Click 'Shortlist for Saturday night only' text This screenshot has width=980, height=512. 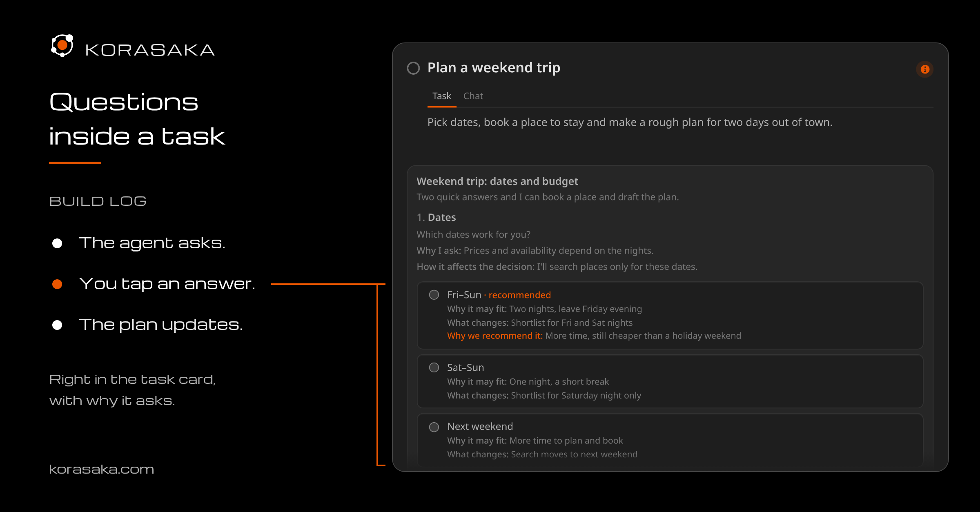[576, 396]
